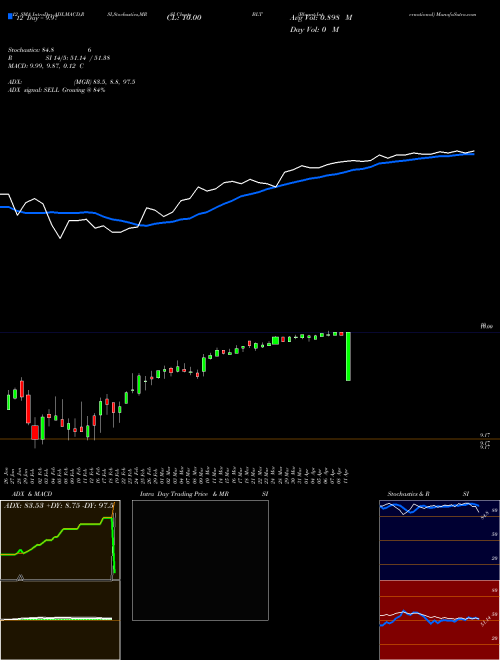The width and height of the screenshot is (500, 660).
Task: Click the 'ADX signal: SELL' text
Action: [34, 90]
